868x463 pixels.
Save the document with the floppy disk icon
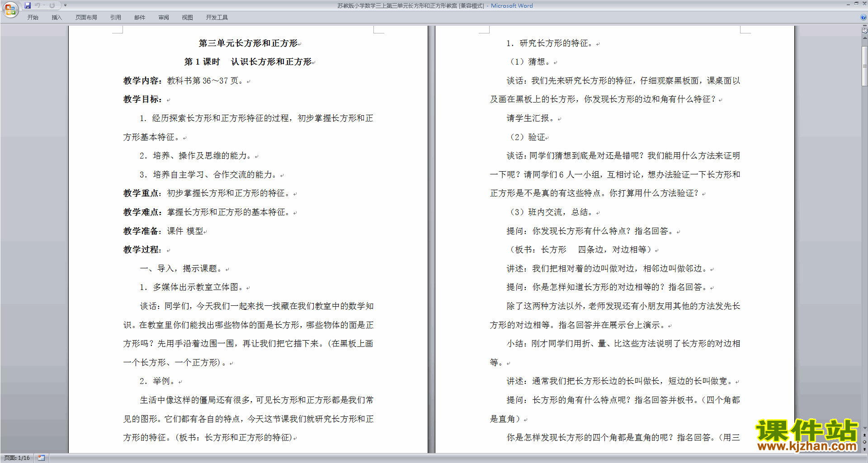pyautogui.click(x=28, y=5)
